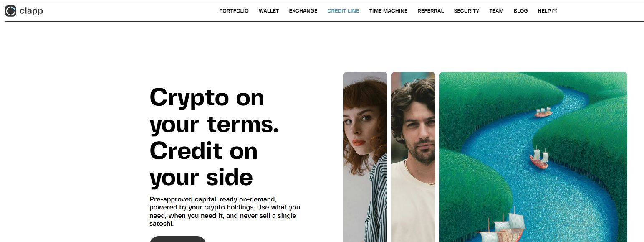Image resolution: width=644 pixels, height=242 pixels.
Task: Click the large sailing ship in illustration
Action: (500, 226)
